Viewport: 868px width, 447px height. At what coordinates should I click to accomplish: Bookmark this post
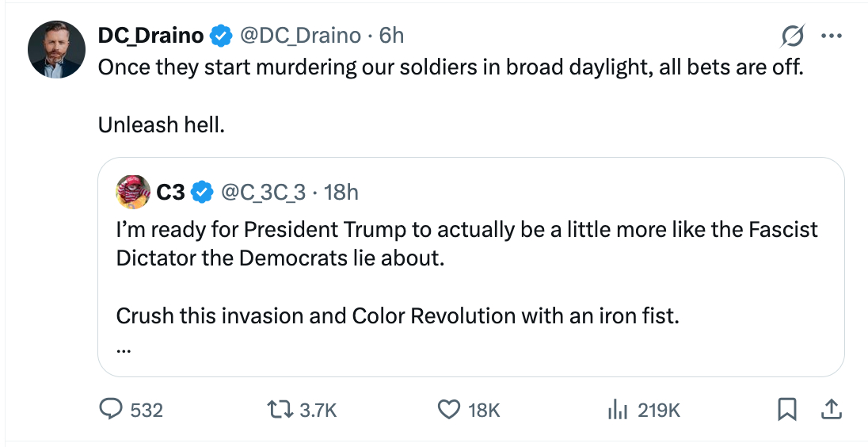coord(786,409)
